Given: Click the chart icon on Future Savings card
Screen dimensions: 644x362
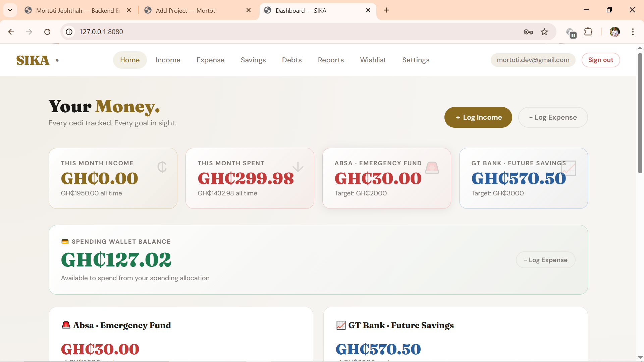Looking at the screenshot, I should point(569,168).
